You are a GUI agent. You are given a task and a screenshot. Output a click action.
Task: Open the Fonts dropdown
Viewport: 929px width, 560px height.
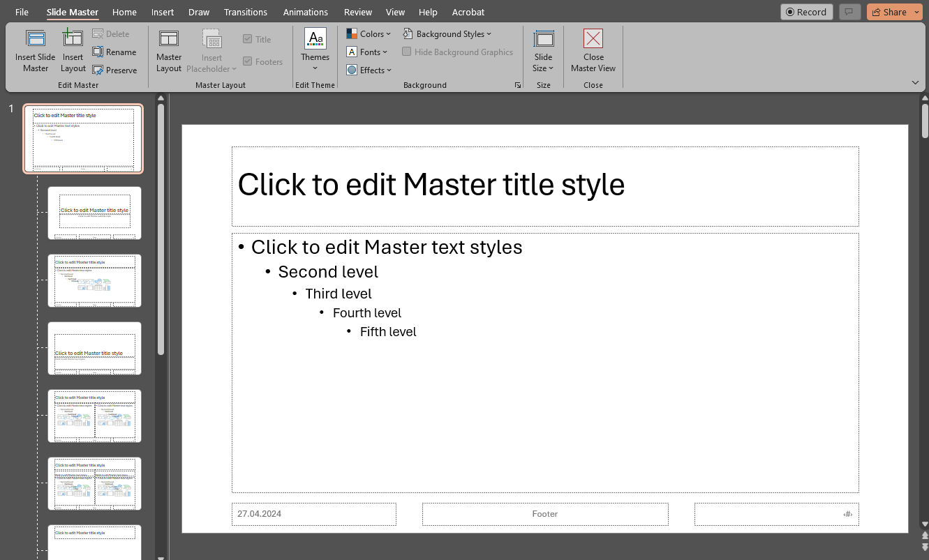tap(367, 52)
